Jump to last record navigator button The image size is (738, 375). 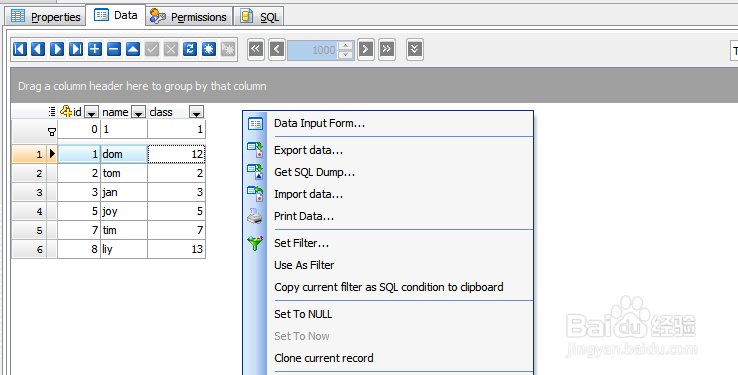click(x=76, y=49)
